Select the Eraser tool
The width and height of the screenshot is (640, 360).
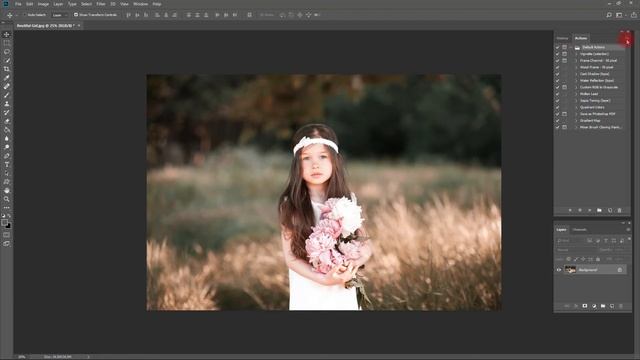click(x=7, y=121)
